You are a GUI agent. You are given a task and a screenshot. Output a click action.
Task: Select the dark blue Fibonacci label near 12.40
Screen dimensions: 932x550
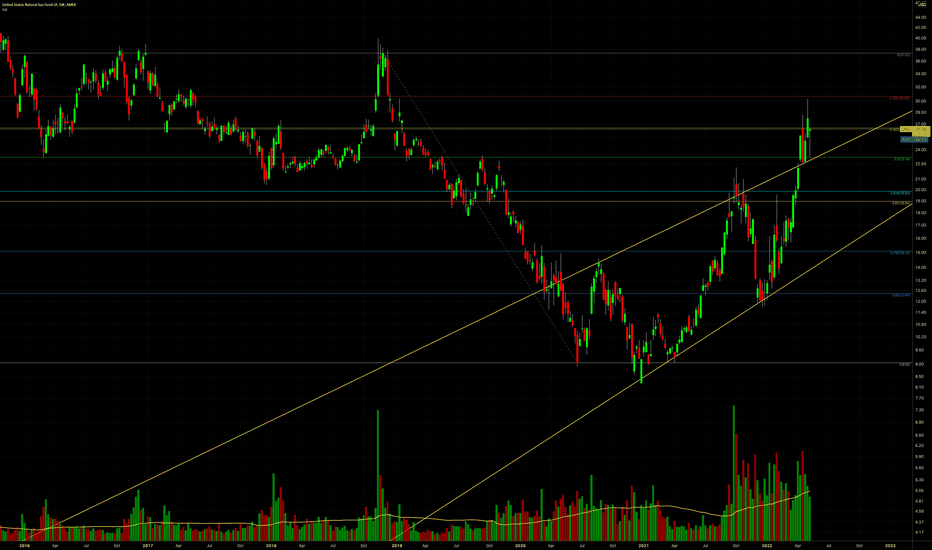[x=901, y=295]
